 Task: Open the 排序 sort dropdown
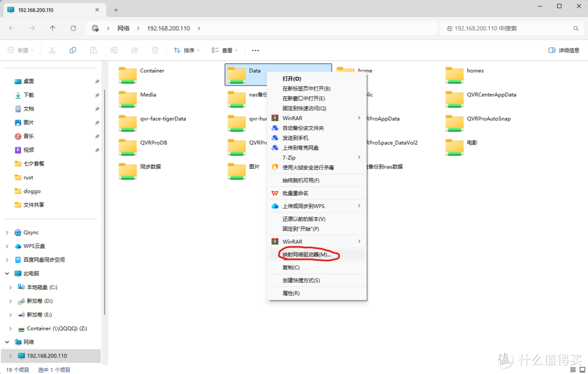(x=186, y=50)
